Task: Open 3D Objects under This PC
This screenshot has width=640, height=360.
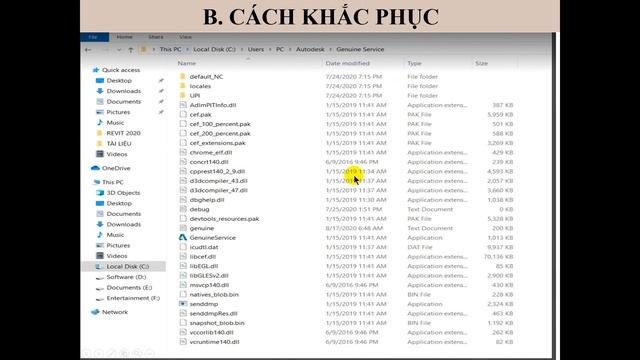Action: pyautogui.click(x=123, y=193)
